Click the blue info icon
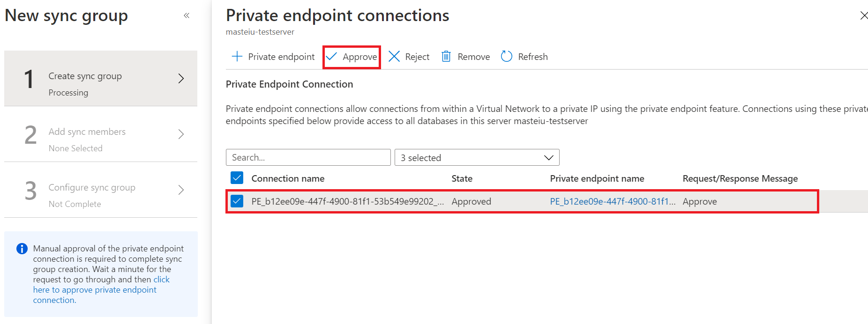868x324 pixels. click(x=22, y=249)
